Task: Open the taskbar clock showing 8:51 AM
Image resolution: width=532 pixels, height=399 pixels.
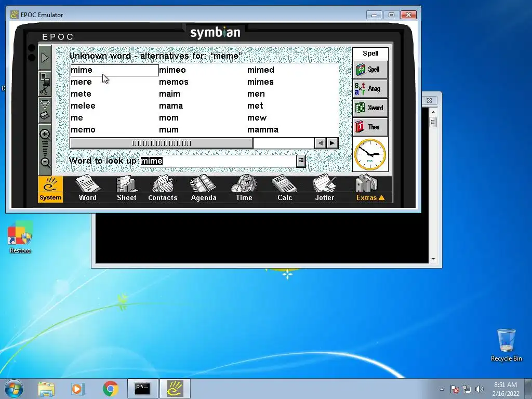Action: (506, 389)
